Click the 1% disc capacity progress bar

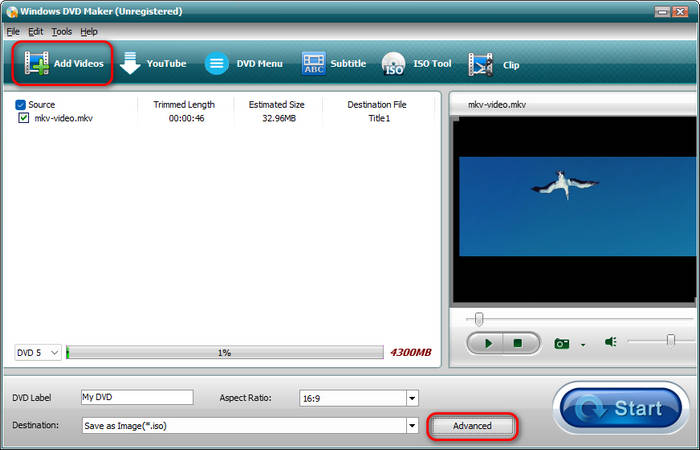pyautogui.click(x=225, y=352)
